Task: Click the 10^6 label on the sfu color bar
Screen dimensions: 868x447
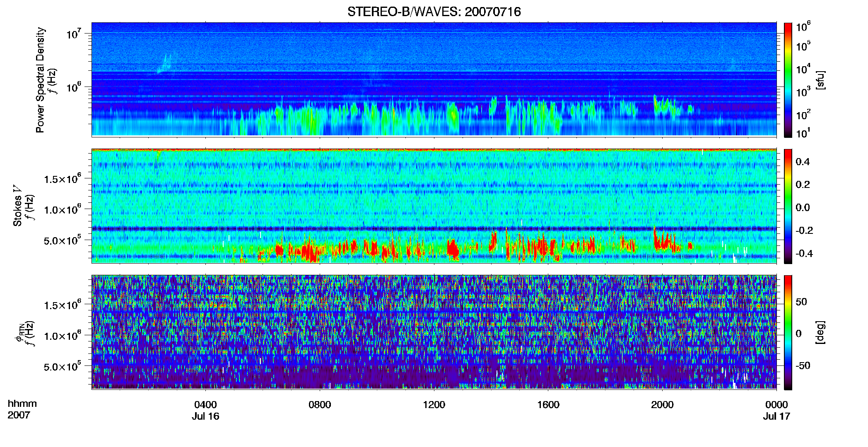Action: tap(803, 27)
